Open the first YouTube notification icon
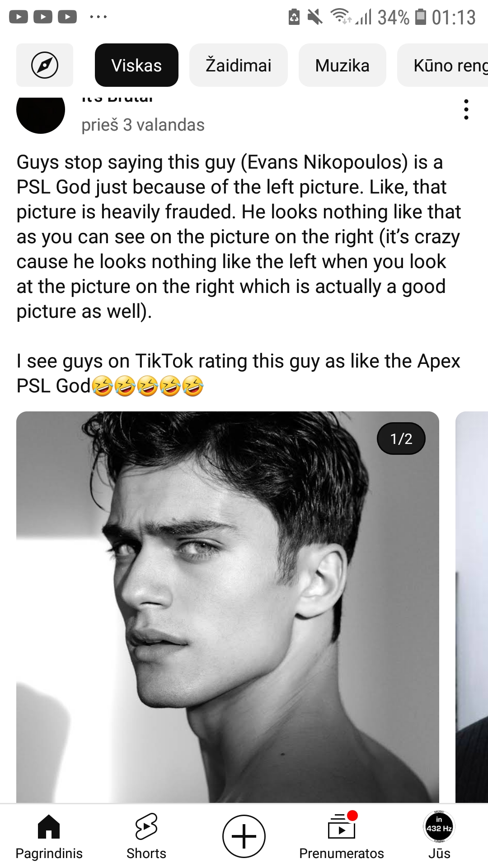The width and height of the screenshot is (488, 868). point(19,17)
